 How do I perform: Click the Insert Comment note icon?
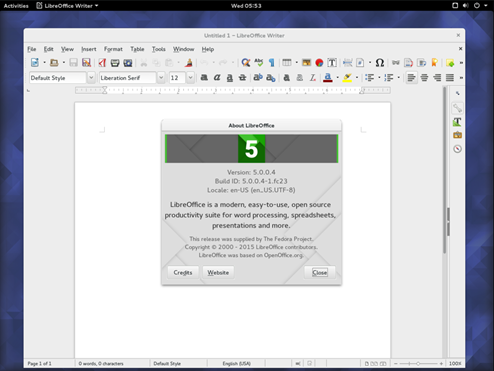tap(450, 62)
